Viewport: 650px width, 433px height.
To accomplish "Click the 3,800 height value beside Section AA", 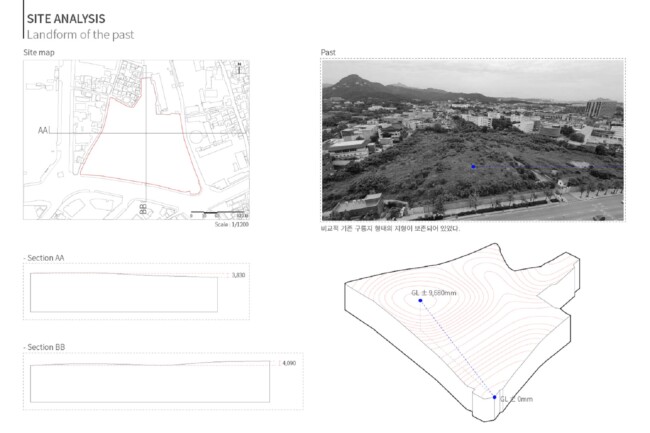I will tap(238, 274).
